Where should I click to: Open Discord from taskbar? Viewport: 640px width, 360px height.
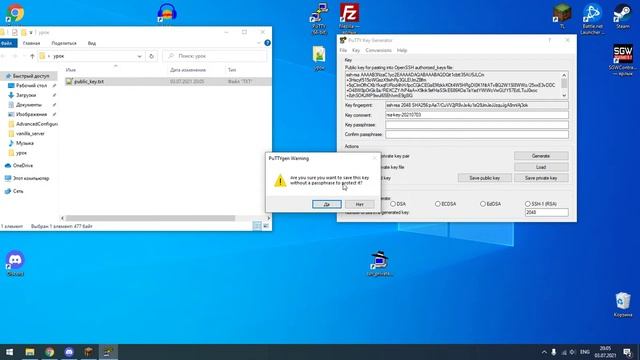point(69,352)
